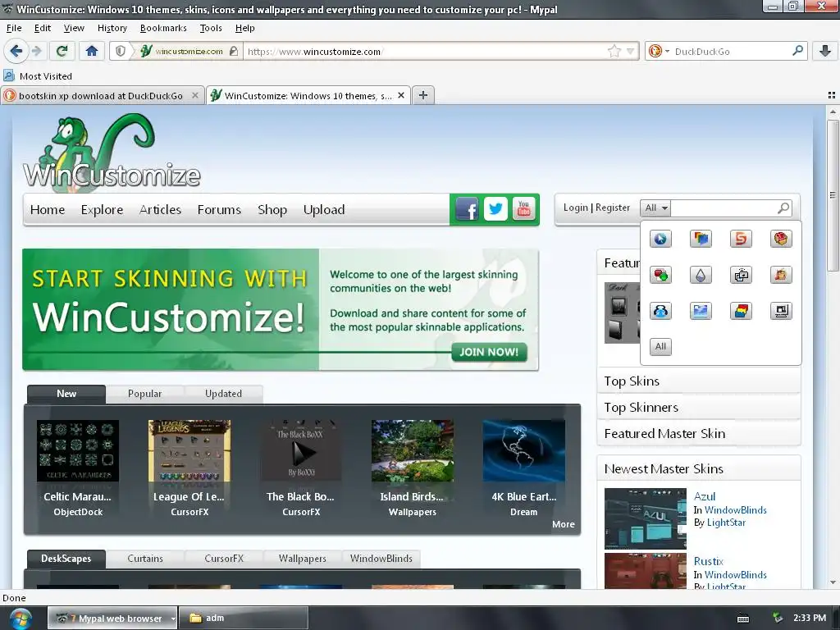Go to the Shop navigation link
Screen dimensions: 840x630
[x=272, y=209]
